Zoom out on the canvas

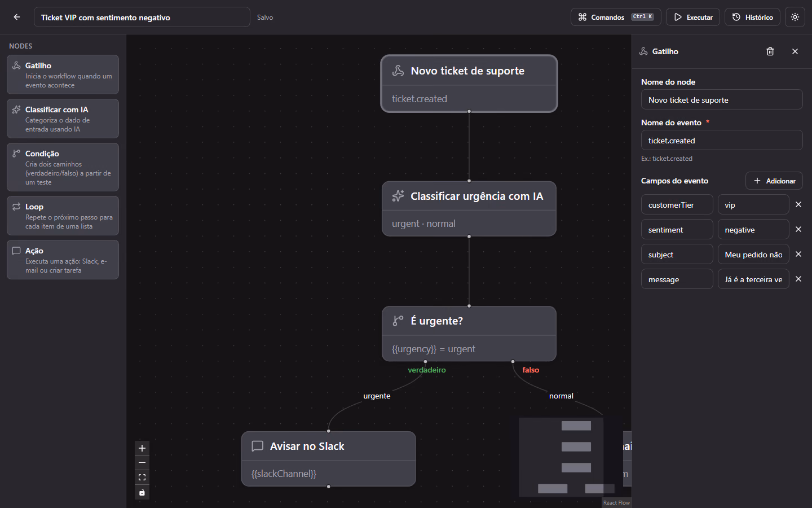click(x=142, y=463)
